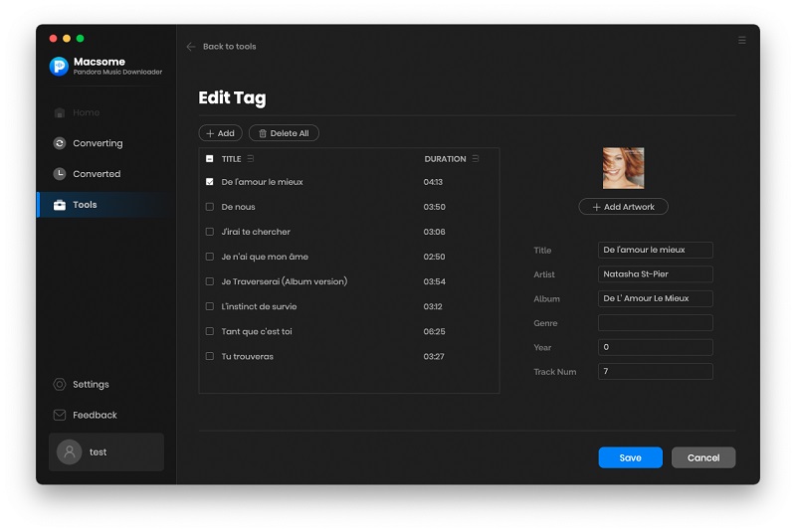Switch to the Converted section
Viewport: 796px width, 532px height.
click(x=96, y=174)
